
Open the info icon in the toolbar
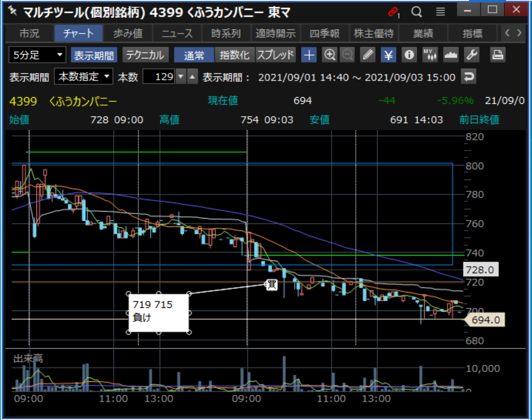point(410,55)
